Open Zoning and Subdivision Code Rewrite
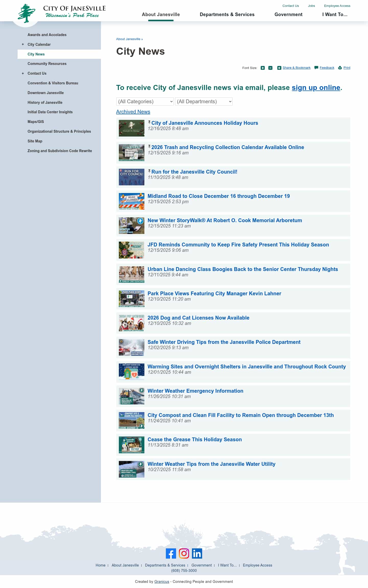Screen dimensions: 368x588 pyautogui.click(x=60, y=151)
